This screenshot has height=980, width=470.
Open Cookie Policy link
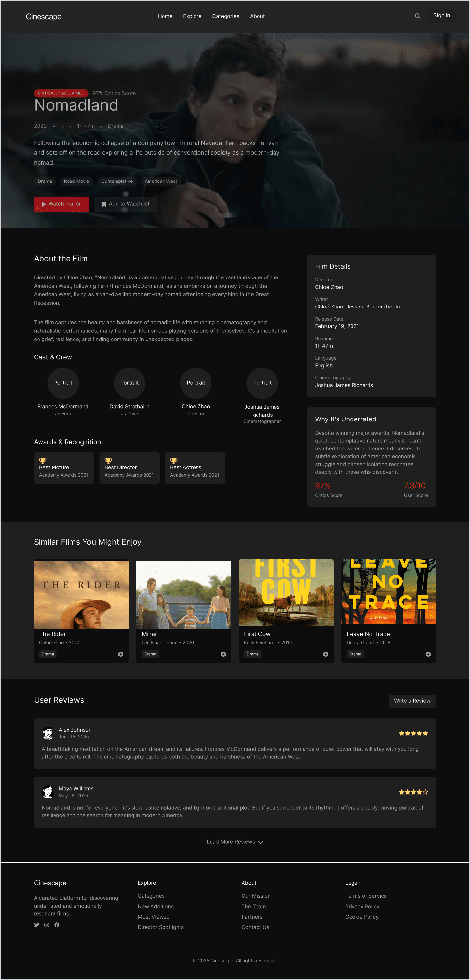tap(362, 917)
